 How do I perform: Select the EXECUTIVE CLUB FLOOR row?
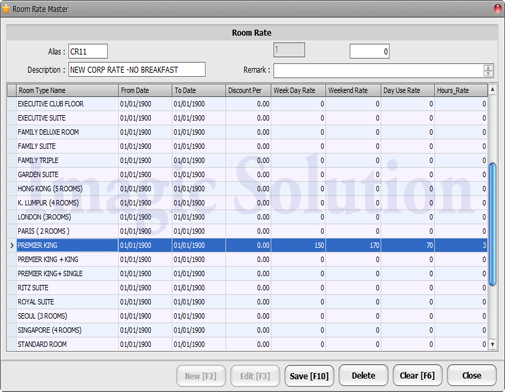247,104
